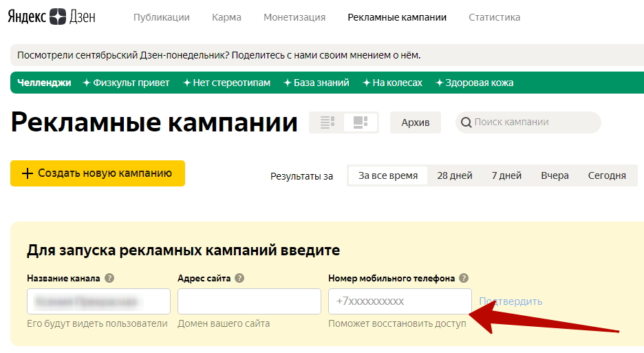Click the Подтвердить link
644x353 pixels.
511,301
